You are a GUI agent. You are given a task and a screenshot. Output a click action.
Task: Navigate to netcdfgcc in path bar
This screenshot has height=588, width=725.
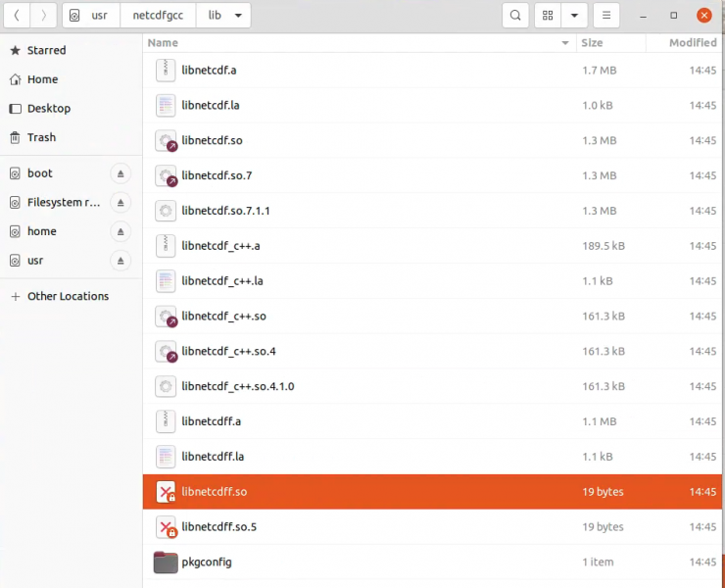coord(158,16)
